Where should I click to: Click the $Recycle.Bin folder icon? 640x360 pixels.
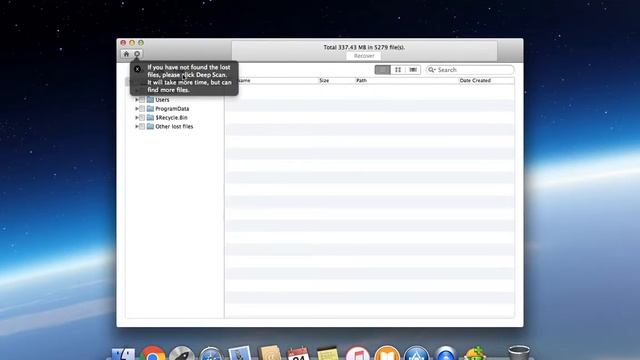coord(150,118)
